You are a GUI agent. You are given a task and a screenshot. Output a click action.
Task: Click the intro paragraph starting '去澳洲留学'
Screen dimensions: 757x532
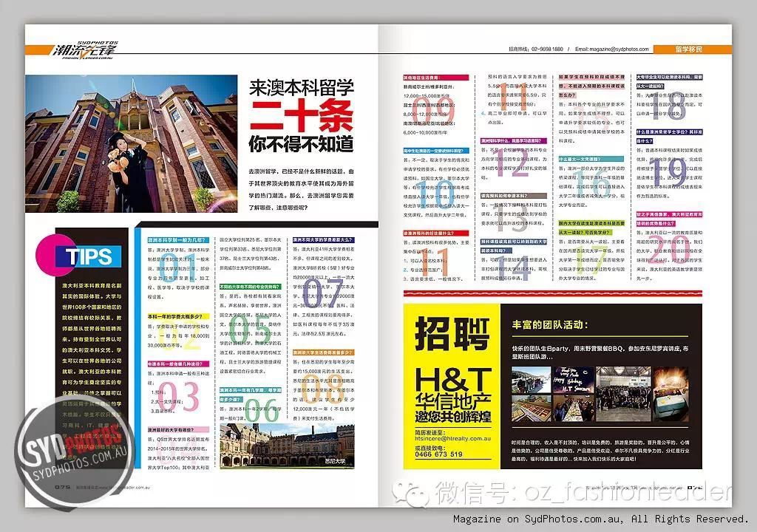302,189
